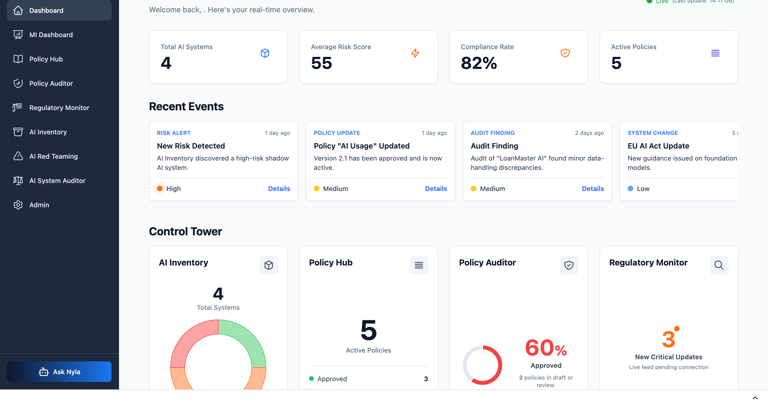Click the AI Red Teaming warning triangle icon
This screenshot has height=406, width=768.
(x=18, y=156)
